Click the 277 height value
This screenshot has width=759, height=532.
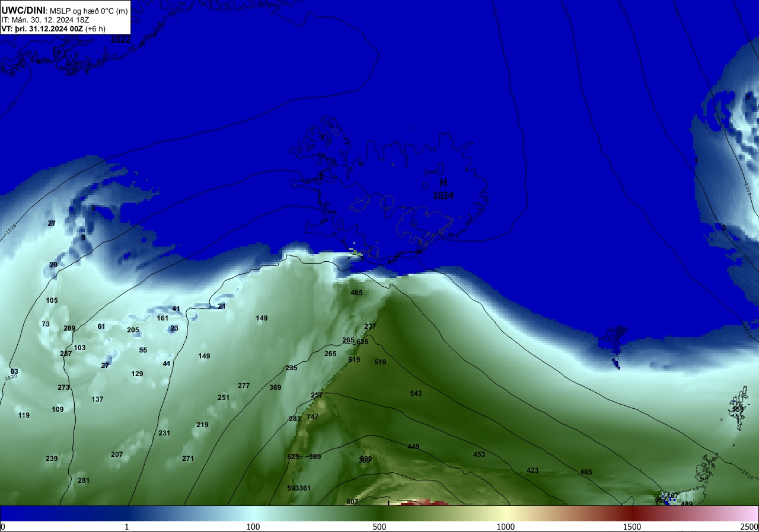click(244, 386)
